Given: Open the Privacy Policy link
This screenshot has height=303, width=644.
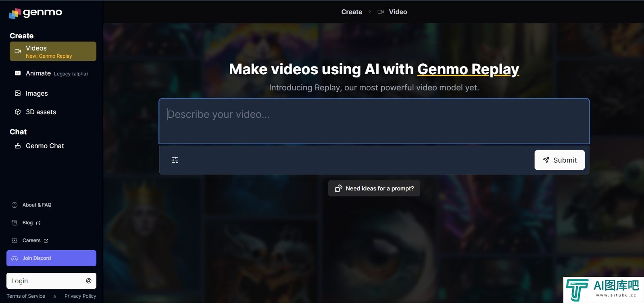Looking at the screenshot, I should click(80, 296).
